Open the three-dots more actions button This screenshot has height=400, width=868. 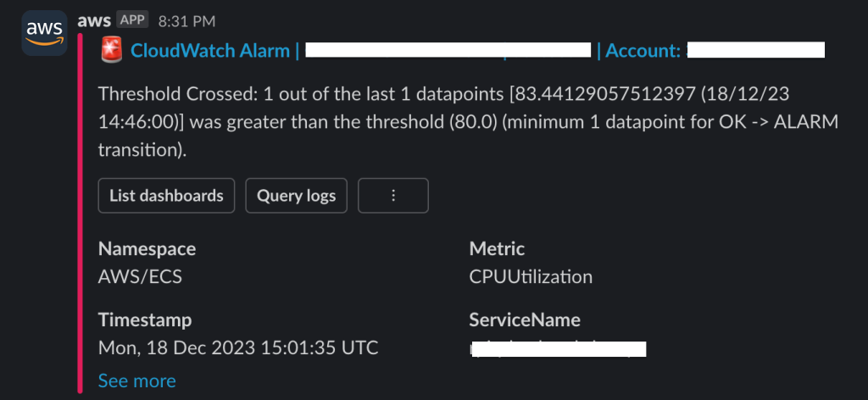pos(393,195)
